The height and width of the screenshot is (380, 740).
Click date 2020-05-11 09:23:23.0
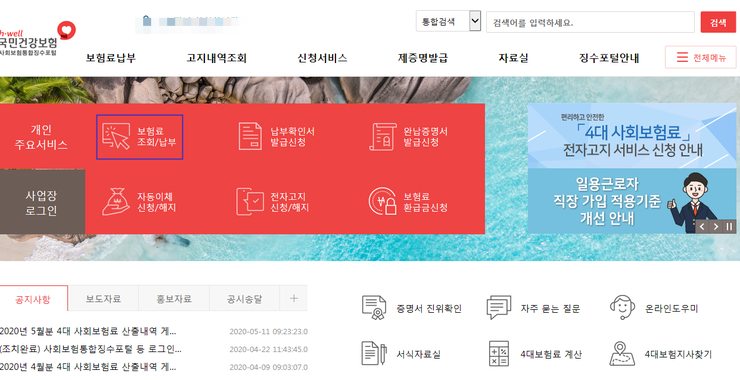(x=269, y=331)
